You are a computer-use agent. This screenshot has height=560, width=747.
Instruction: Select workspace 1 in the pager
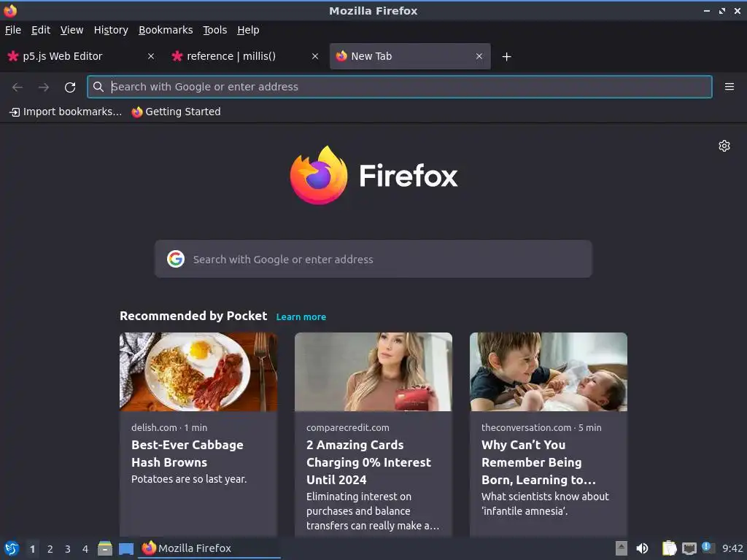pyautogui.click(x=32, y=549)
